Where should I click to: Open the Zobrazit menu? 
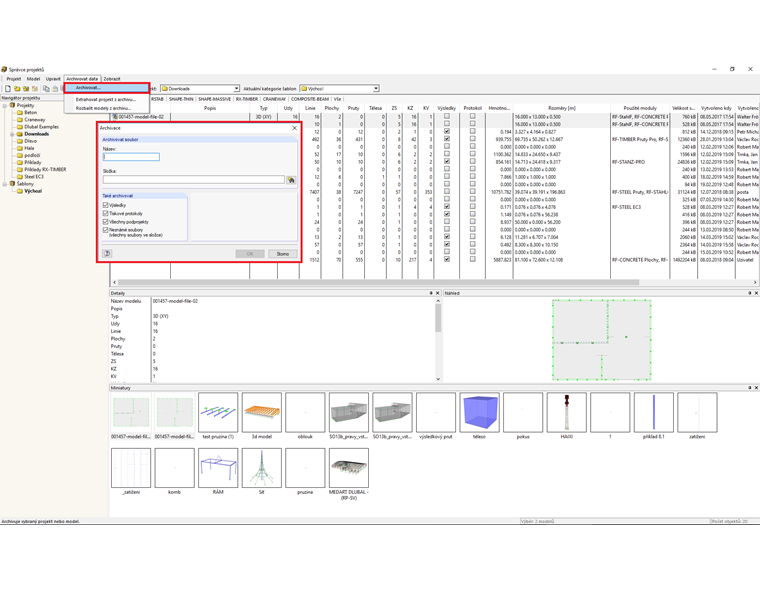click(x=112, y=79)
